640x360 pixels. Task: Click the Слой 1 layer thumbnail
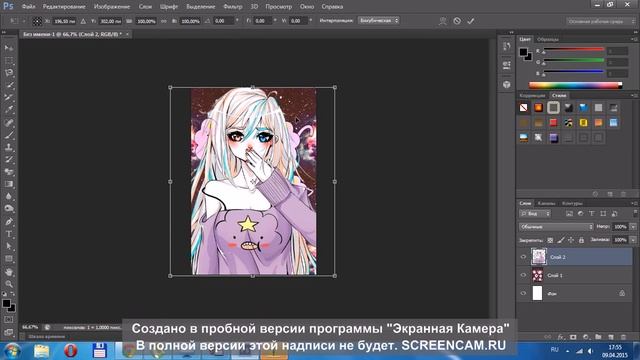pyautogui.click(x=538, y=275)
